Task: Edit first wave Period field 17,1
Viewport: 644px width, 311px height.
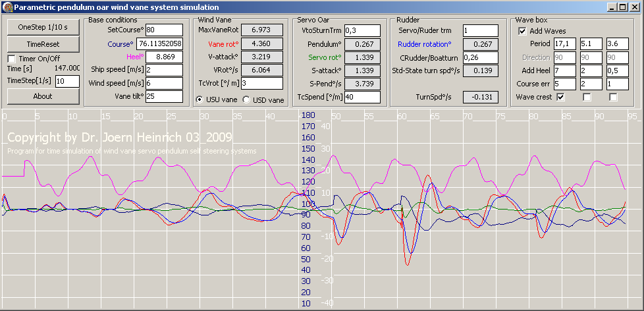Action: 565,44
